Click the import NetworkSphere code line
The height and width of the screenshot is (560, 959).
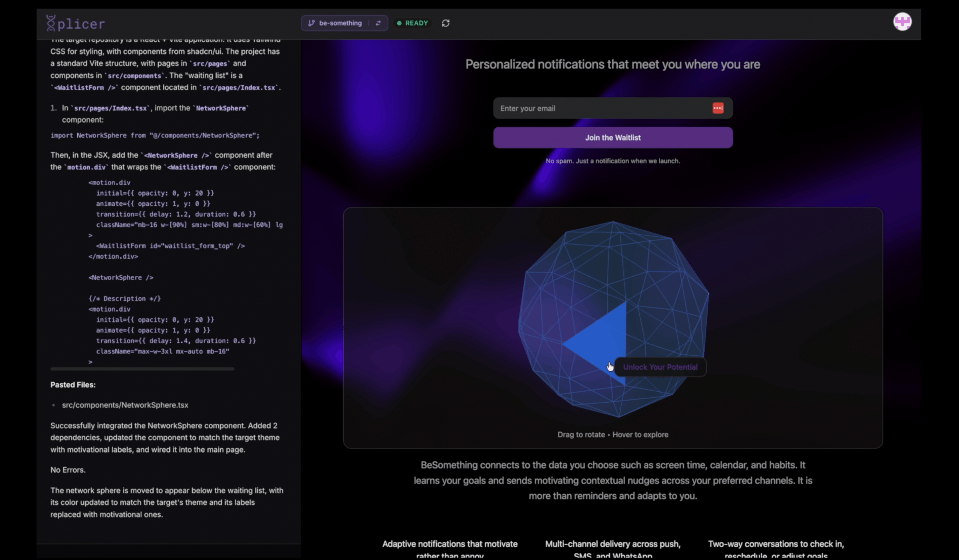click(x=155, y=136)
